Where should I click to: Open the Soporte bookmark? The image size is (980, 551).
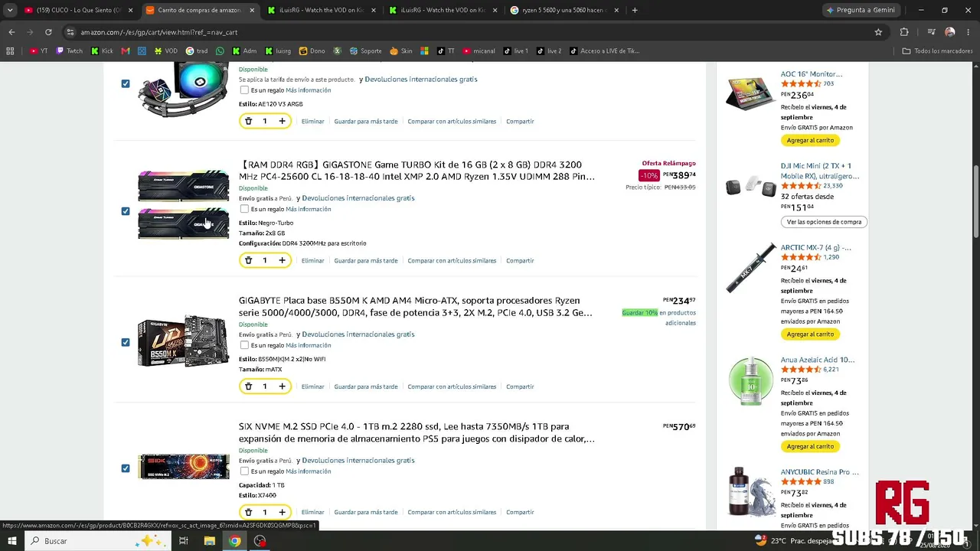point(366,51)
